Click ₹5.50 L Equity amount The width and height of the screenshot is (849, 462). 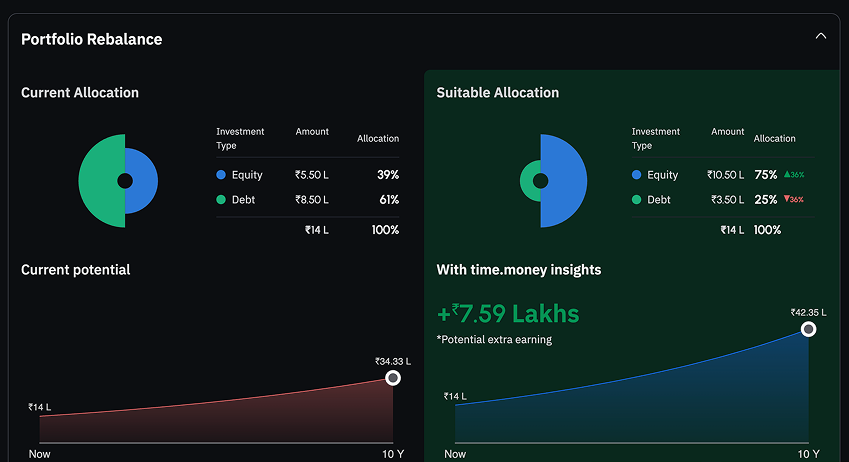312,175
